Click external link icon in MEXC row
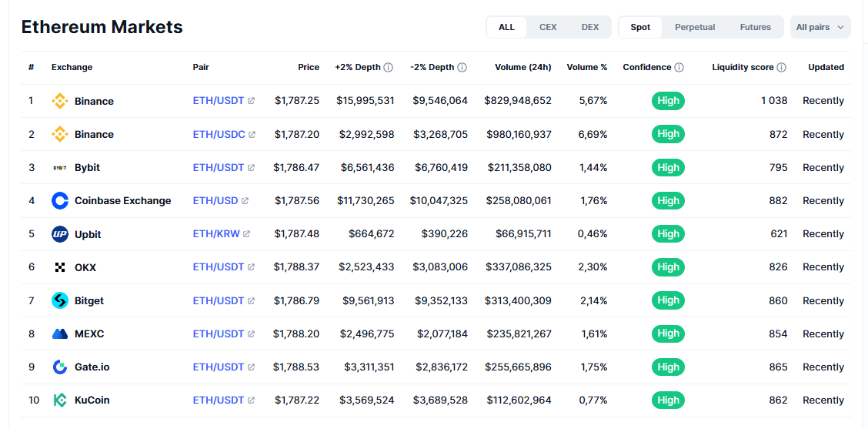868x429 pixels. [x=252, y=333]
